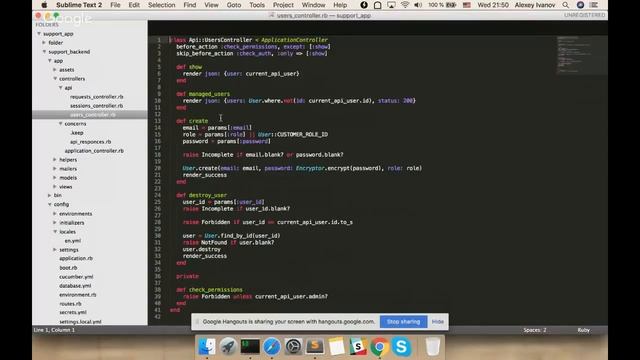Open requests_controller.rb file

[x=96, y=97]
